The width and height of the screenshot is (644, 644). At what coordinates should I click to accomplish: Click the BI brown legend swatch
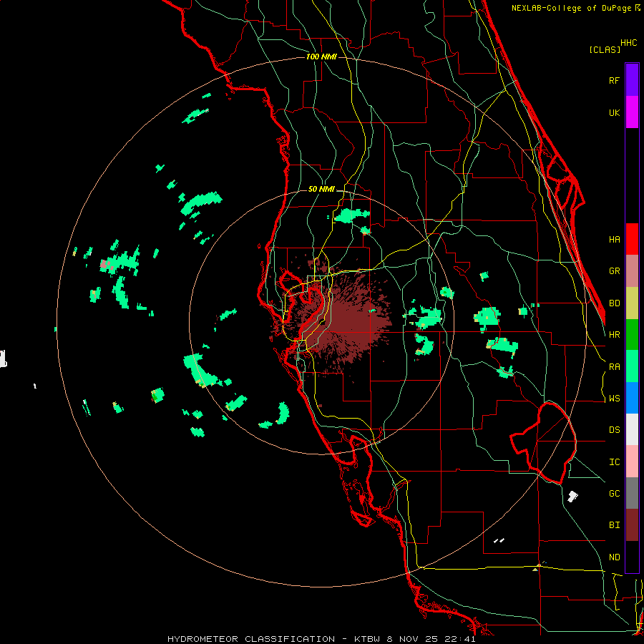(x=632, y=525)
